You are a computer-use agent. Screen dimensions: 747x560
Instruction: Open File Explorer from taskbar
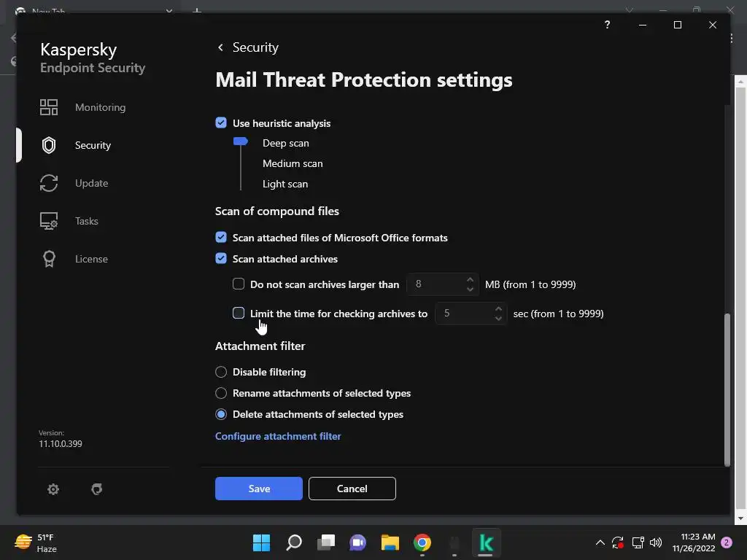coord(390,542)
